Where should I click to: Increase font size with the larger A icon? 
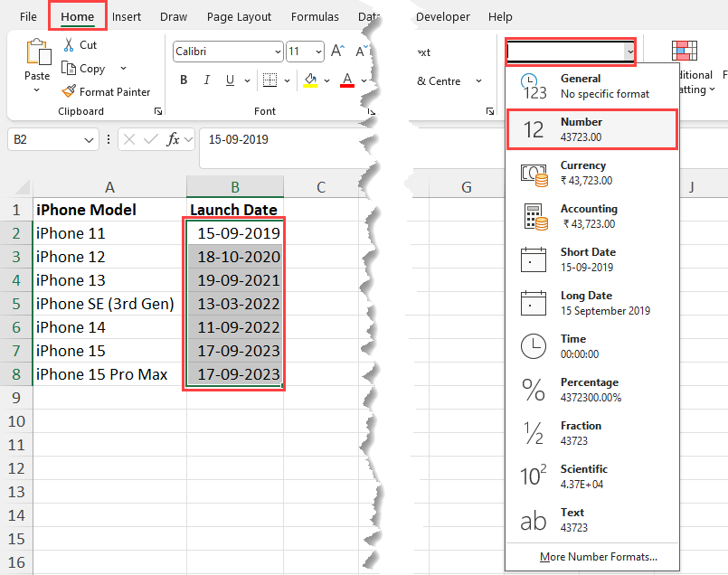click(x=338, y=51)
